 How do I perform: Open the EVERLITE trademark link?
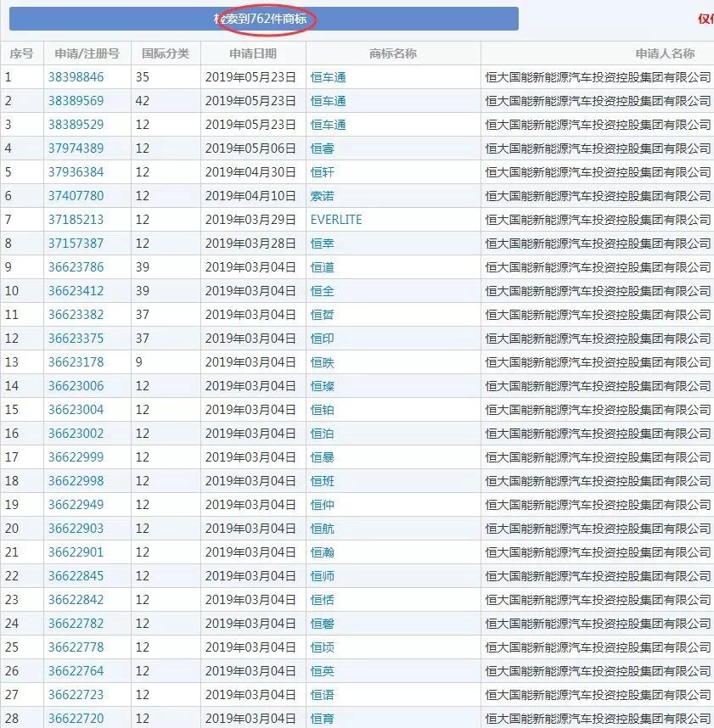(336, 219)
